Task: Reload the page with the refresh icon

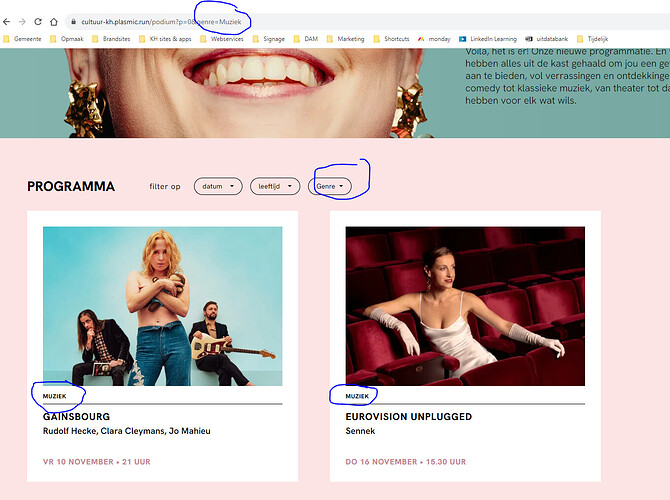Action: 38,21
